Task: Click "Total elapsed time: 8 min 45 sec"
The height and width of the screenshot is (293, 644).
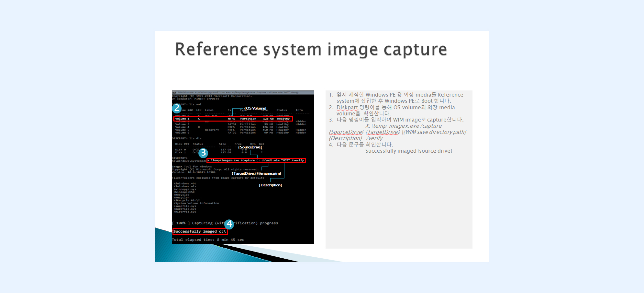Action: click(x=208, y=240)
